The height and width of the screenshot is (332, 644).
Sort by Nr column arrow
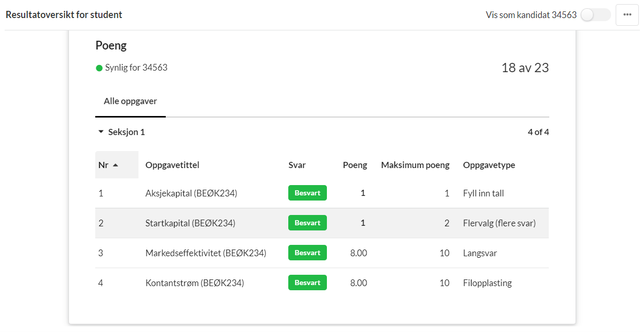115,165
